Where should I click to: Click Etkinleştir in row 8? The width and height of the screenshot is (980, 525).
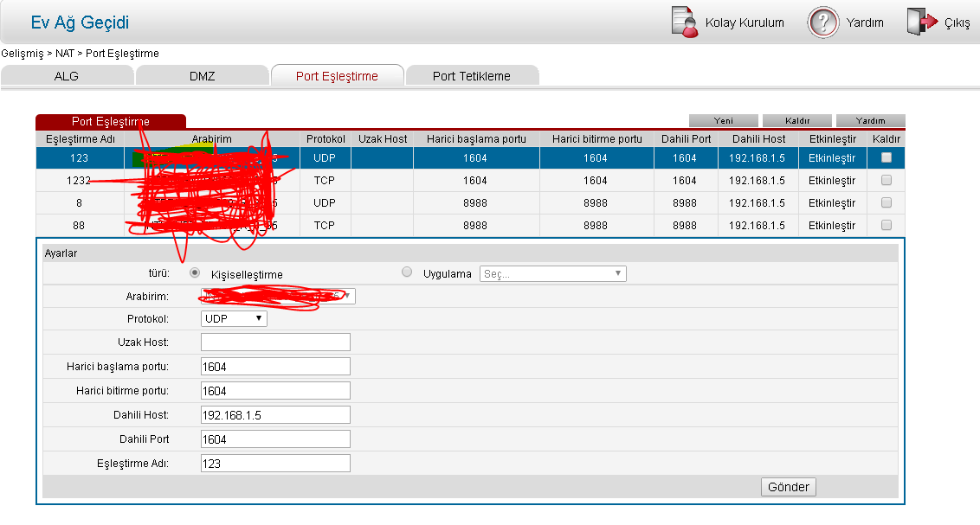(832, 203)
